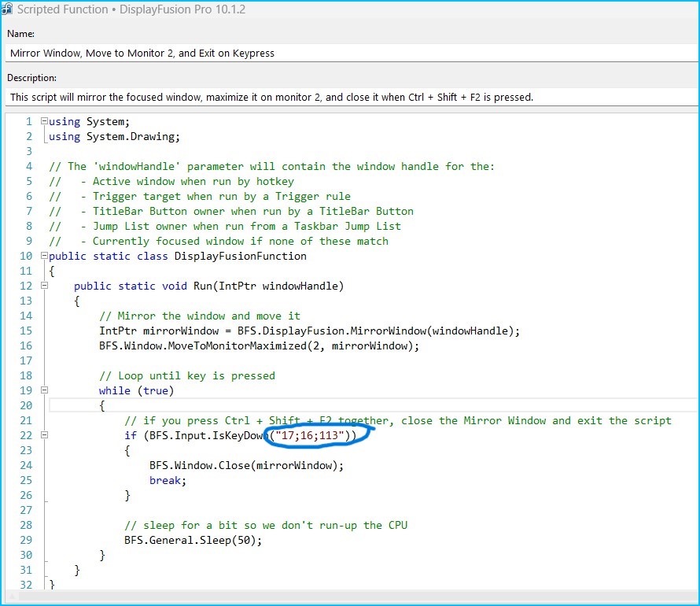
Task: Collapse the DisplayFusionFunction class fold marker
Action: pos(44,257)
